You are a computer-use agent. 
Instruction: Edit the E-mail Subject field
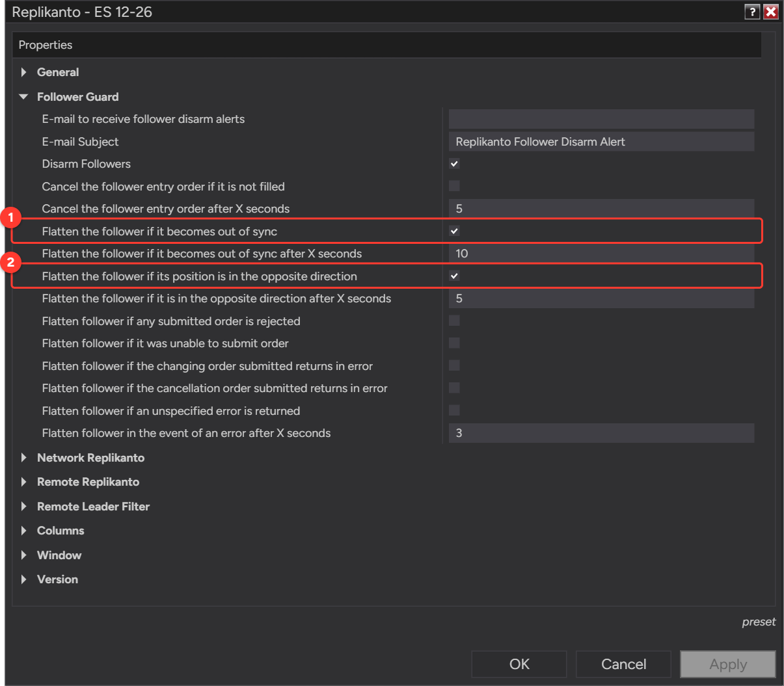601,142
